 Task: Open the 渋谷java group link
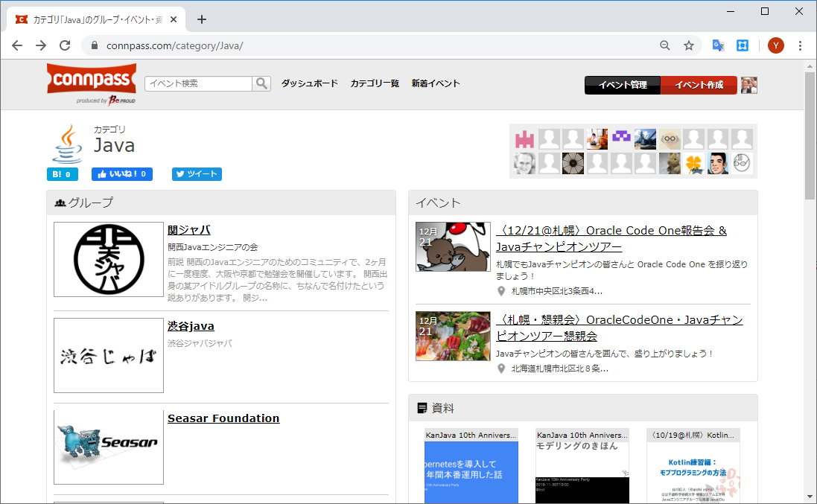click(x=191, y=326)
